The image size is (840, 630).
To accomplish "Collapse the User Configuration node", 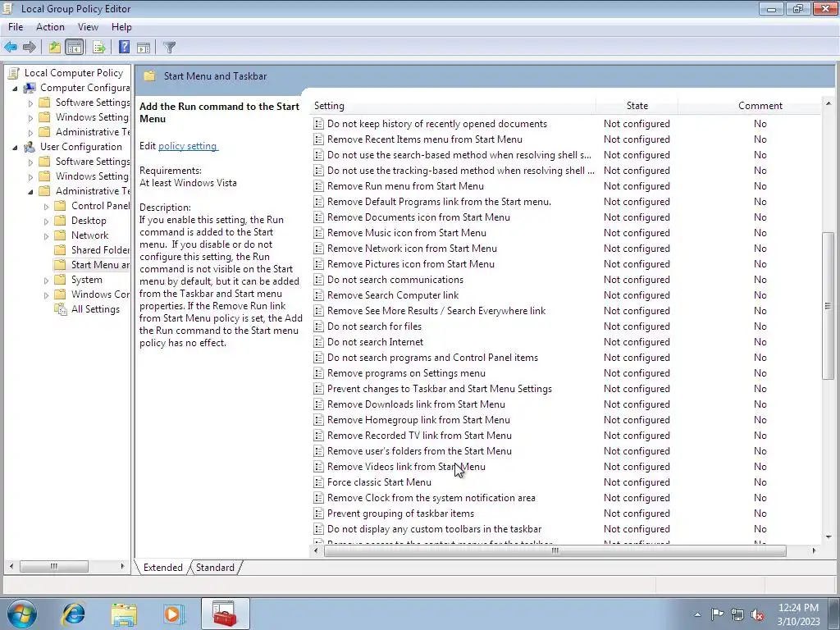I will point(15,148).
